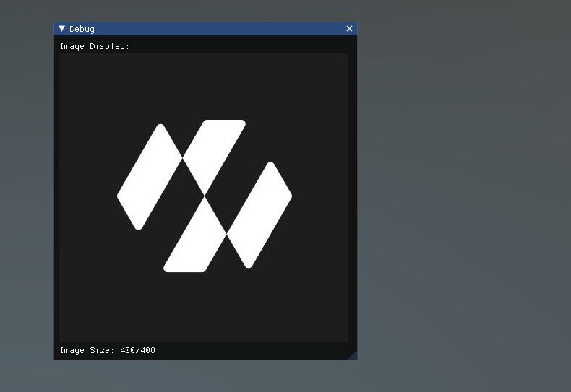
Task: Click the dark diamond gap between the lower shapes
Action: tap(216, 215)
